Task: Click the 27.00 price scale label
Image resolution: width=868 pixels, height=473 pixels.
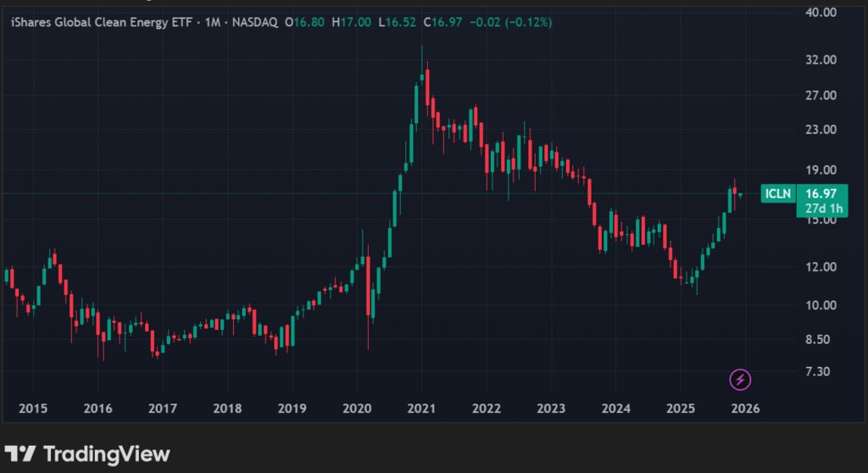Action: [821, 95]
